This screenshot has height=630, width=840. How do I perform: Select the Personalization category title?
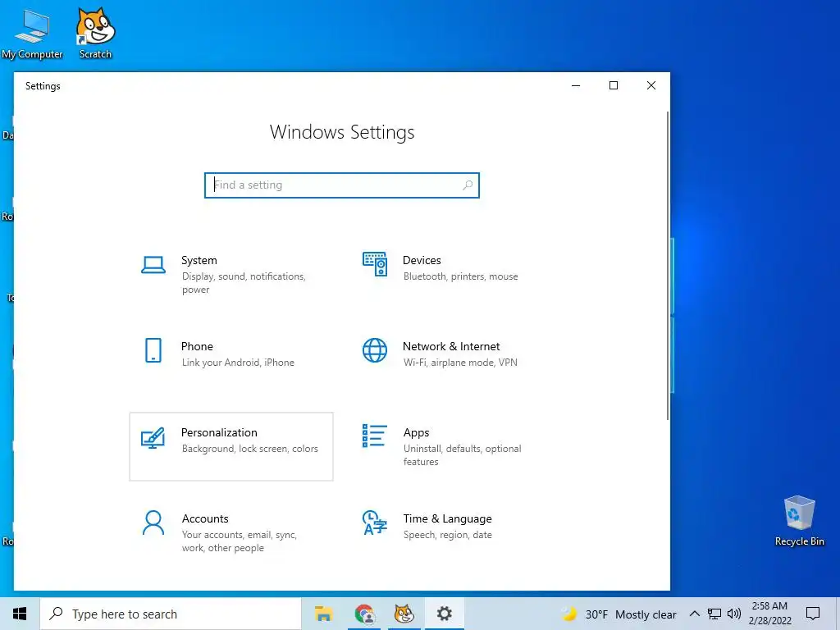(219, 432)
